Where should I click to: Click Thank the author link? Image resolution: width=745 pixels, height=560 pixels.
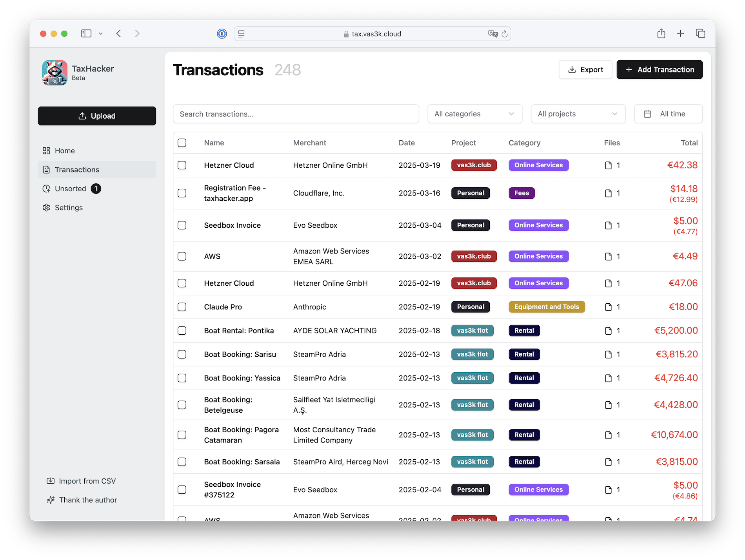(82, 500)
